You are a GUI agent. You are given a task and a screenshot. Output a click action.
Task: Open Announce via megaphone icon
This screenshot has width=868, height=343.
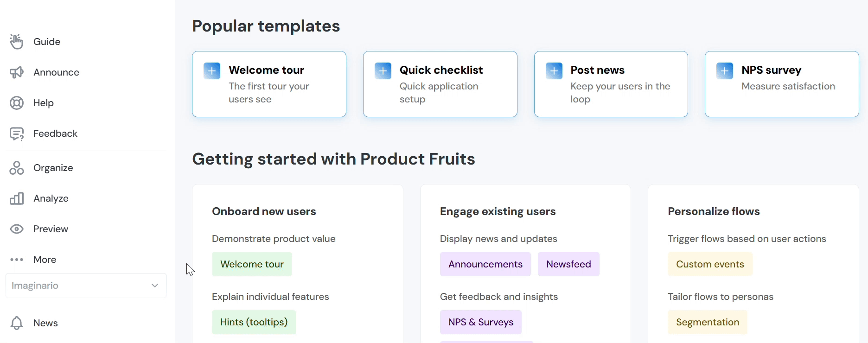pyautogui.click(x=17, y=72)
